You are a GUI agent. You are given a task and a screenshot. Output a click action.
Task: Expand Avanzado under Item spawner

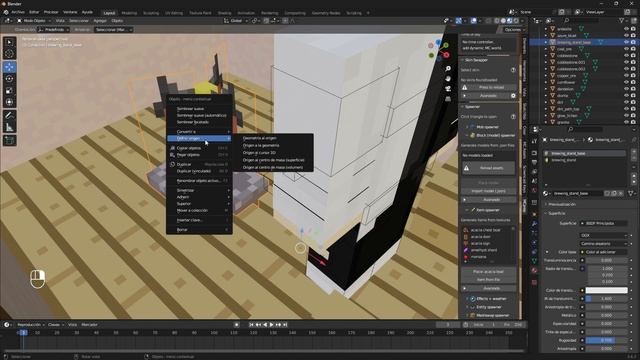(489, 288)
